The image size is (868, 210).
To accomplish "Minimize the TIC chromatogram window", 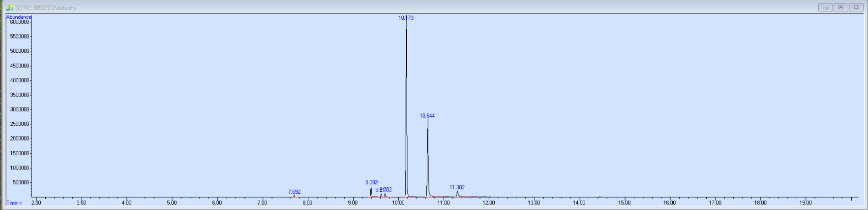I will point(825,7).
